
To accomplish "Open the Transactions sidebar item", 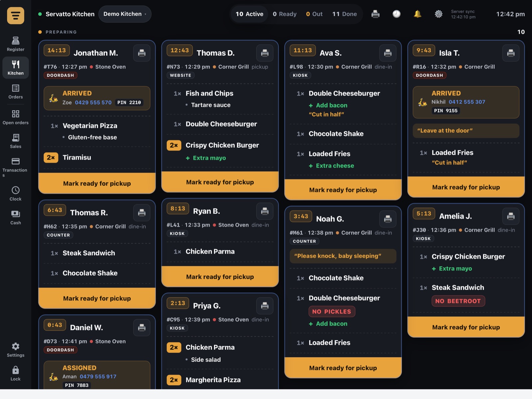I will pos(16,167).
